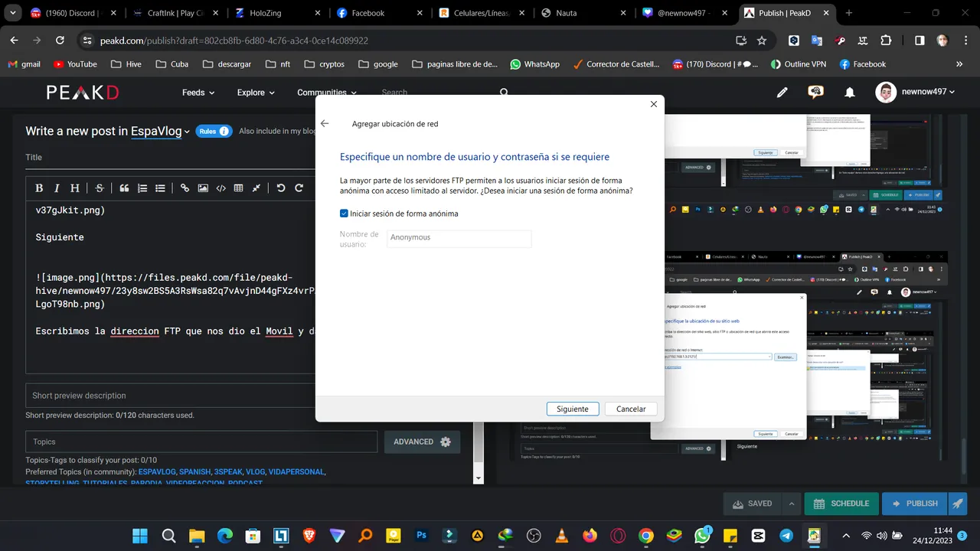
Task: Uncheck Iniciar sesión de forma anónima
Action: [344, 214]
